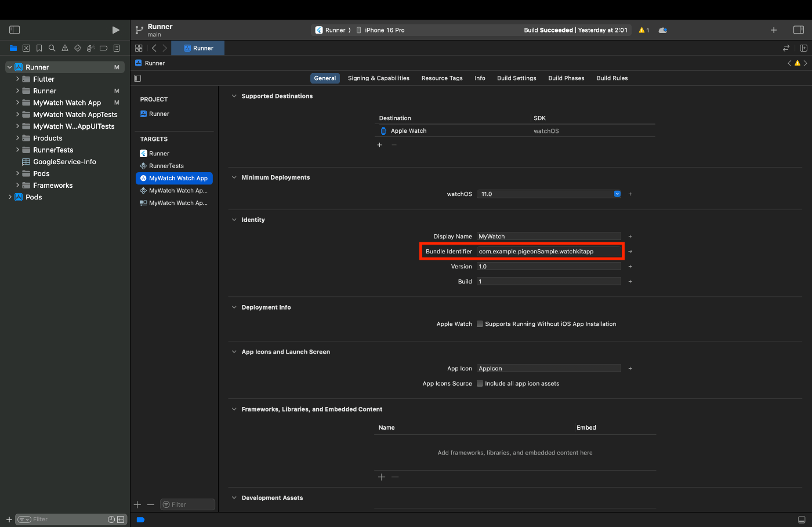Collapse the Minimum Deployments section
This screenshot has height=527, width=812.
(x=234, y=177)
